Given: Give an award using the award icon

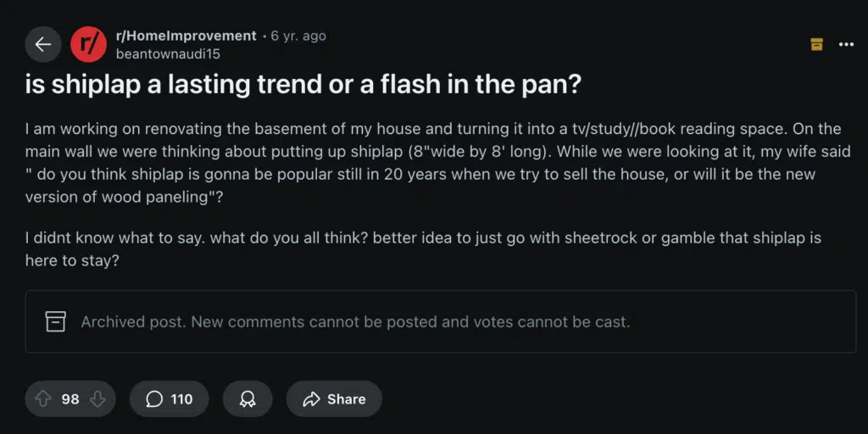Looking at the screenshot, I should 248,398.
